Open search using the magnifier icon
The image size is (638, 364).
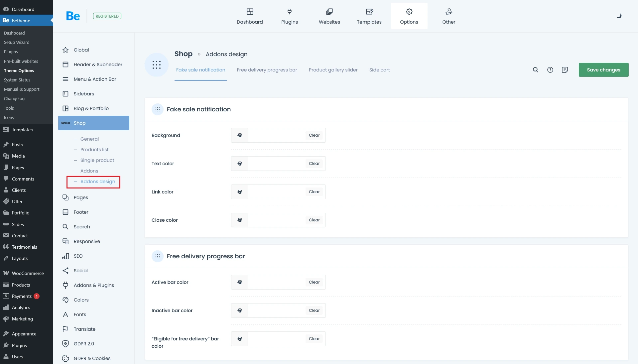pos(535,70)
